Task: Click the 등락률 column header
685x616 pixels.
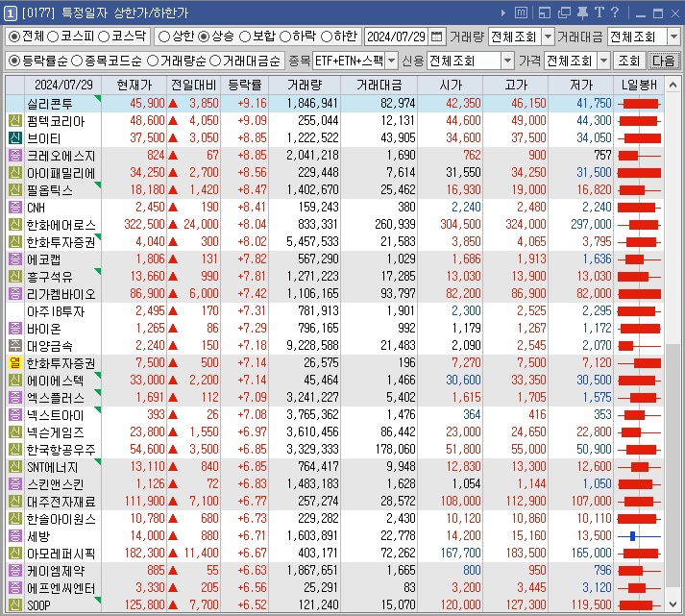Action: click(245, 85)
